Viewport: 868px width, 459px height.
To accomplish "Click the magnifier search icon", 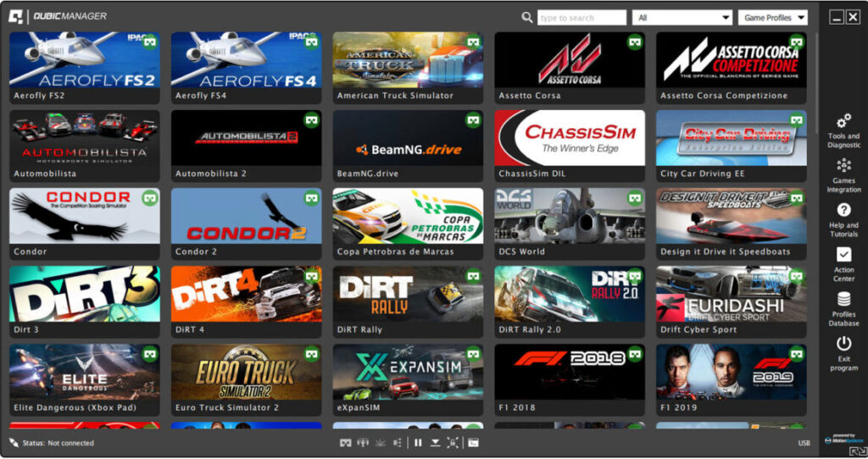I will [527, 17].
